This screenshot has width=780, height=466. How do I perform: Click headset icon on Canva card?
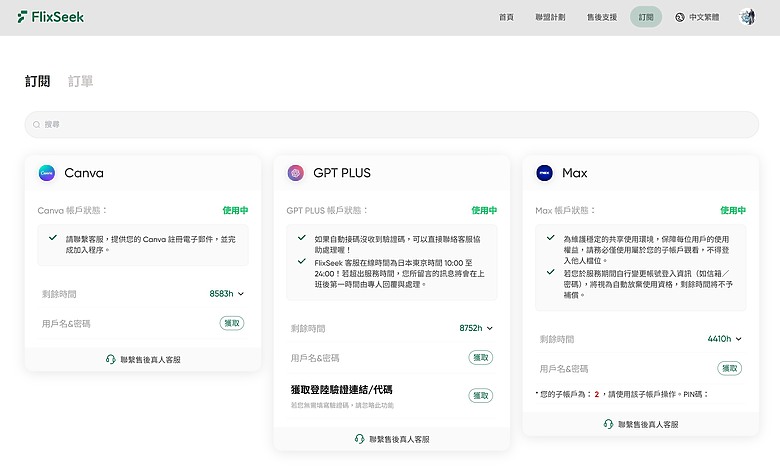coord(110,359)
